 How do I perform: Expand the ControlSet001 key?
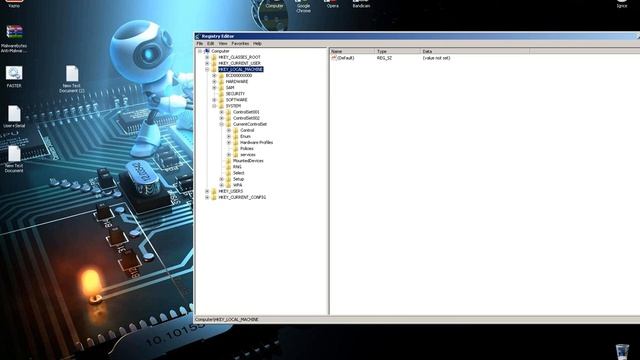point(222,112)
